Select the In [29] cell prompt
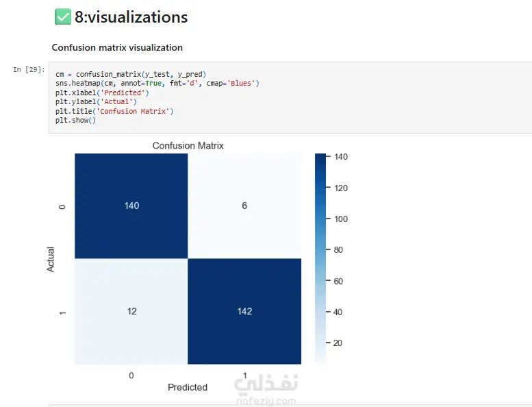This screenshot has height=407, width=532. click(x=29, y=70)
